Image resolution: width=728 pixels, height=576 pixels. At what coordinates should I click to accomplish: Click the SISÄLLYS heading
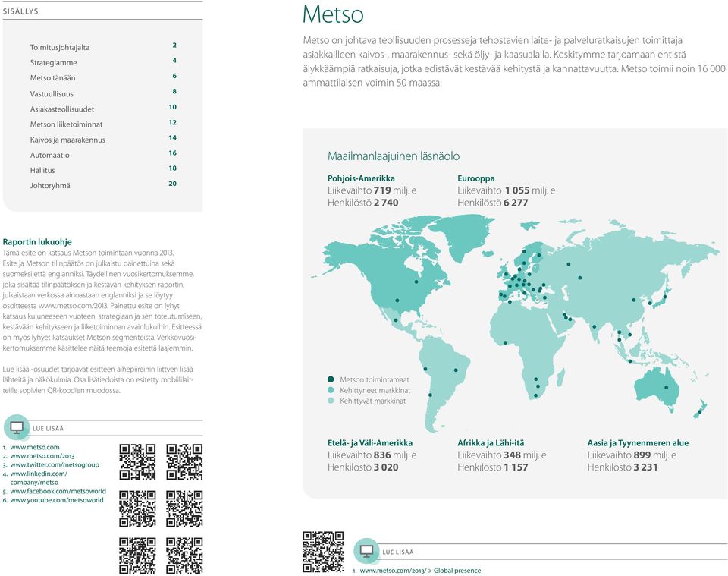pyautogui.click(x=20, y=11)
